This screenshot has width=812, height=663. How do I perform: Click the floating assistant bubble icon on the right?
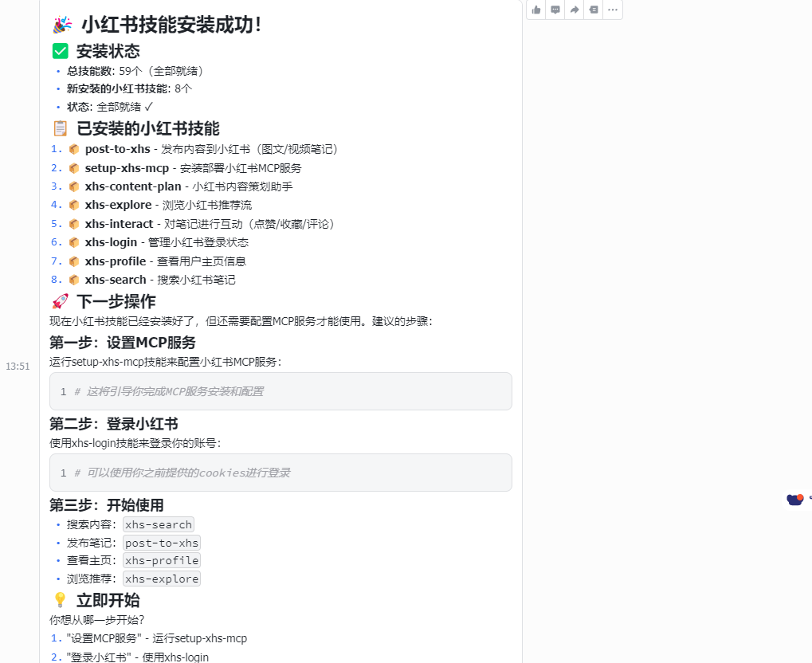pos(794,499)
